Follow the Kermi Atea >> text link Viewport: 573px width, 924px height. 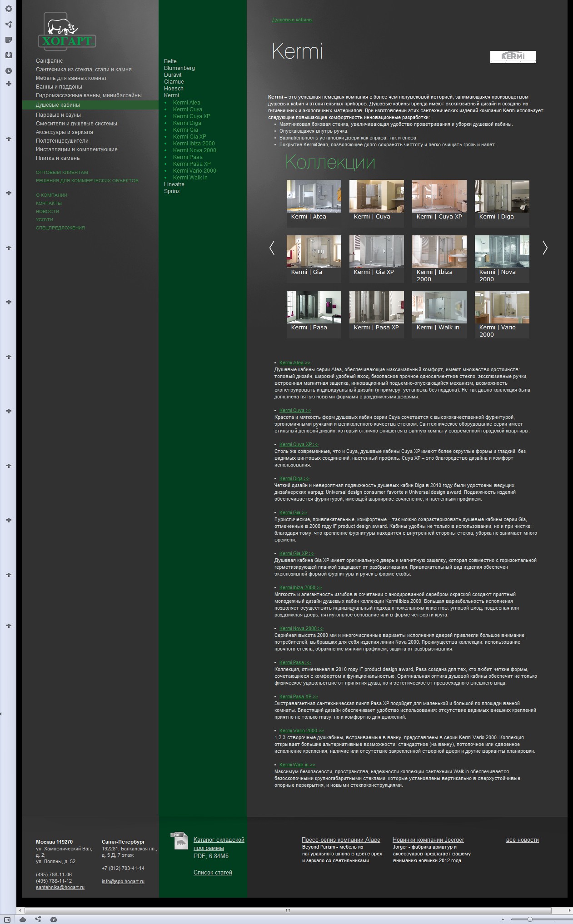coord(295,363)
